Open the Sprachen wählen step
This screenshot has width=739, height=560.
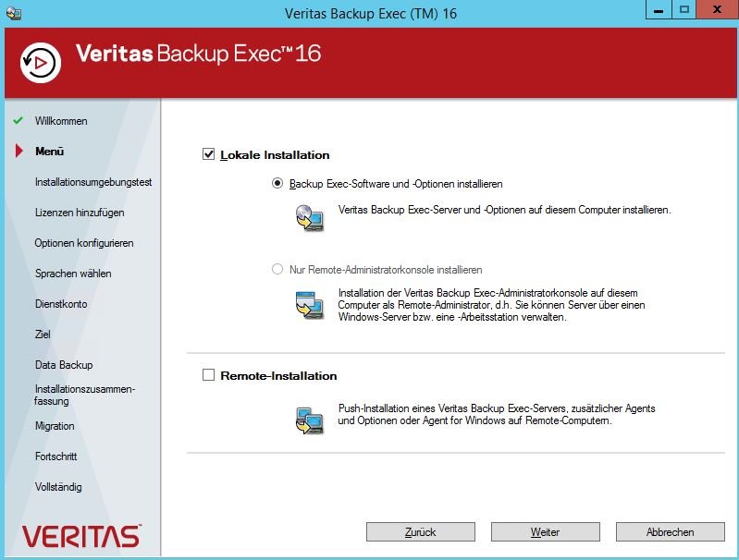[73, 274]
